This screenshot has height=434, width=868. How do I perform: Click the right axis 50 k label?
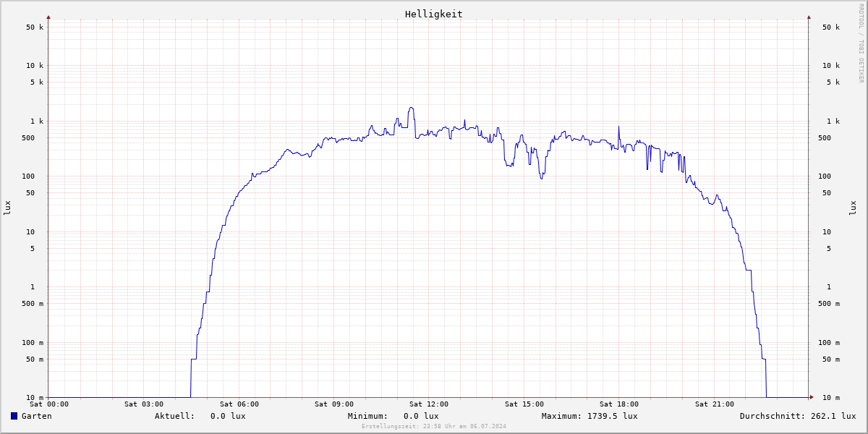tap(831, 27)
